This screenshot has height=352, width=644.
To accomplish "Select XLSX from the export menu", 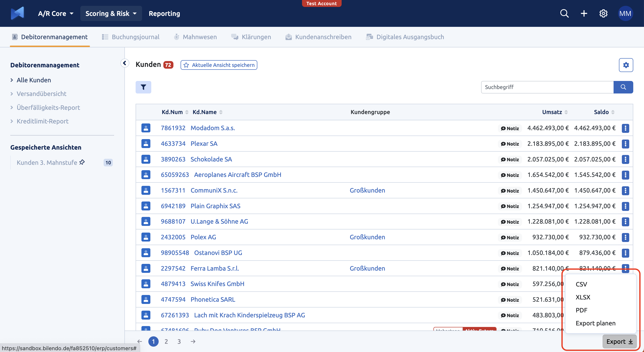I will point(583,297).
